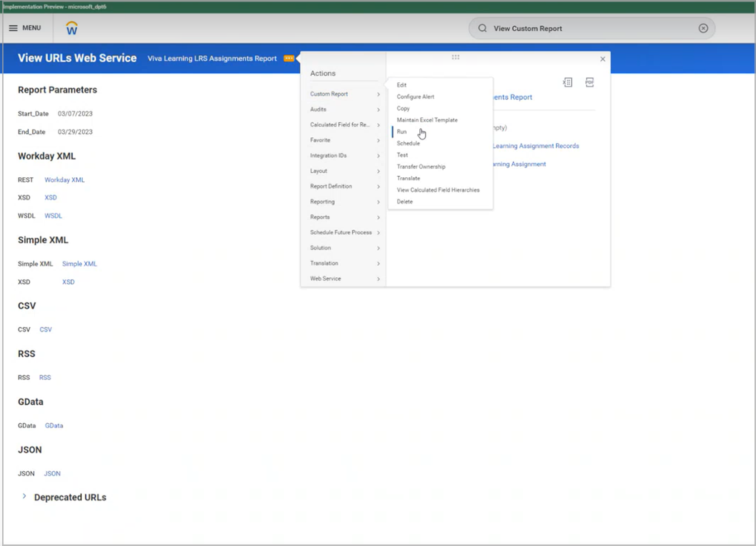
Task: Open the RSS link
Action: tap(45, 377)
